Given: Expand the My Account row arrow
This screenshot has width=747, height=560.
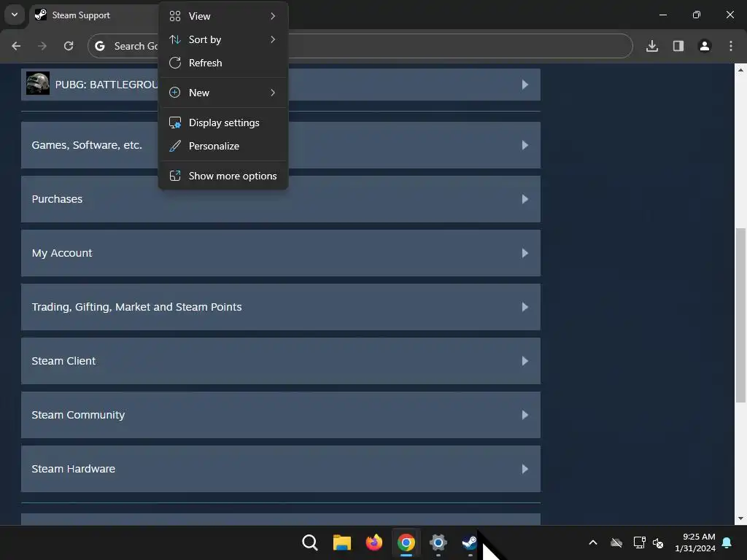Looking at the screenshot, I should click(x=525, y=253).
